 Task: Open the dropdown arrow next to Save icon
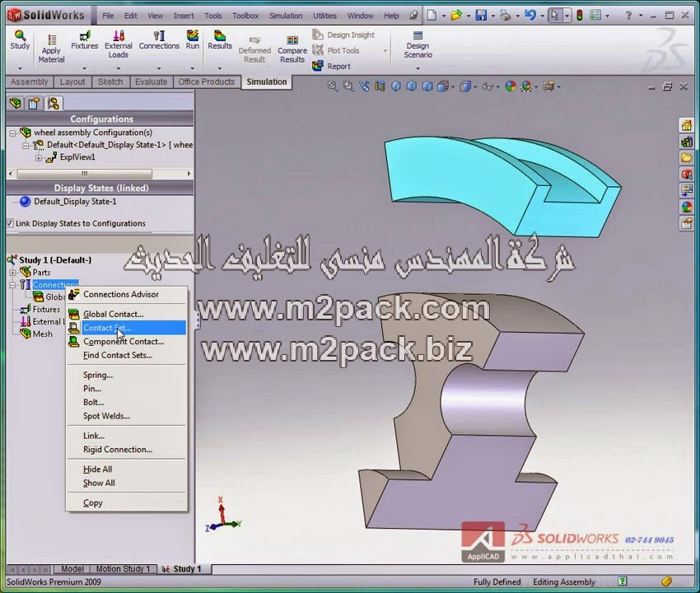click(x=492, y=16)
